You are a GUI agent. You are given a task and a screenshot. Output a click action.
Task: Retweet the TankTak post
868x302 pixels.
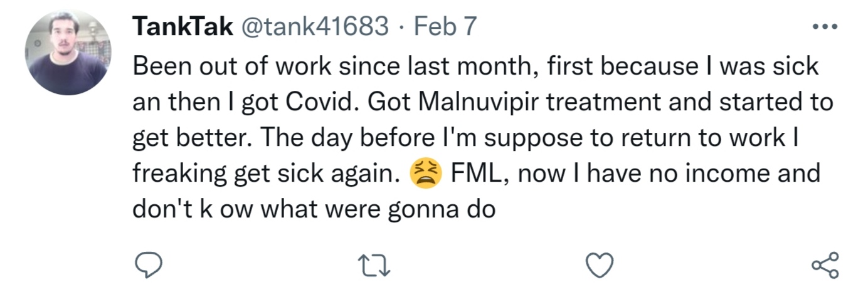point(376,266)
